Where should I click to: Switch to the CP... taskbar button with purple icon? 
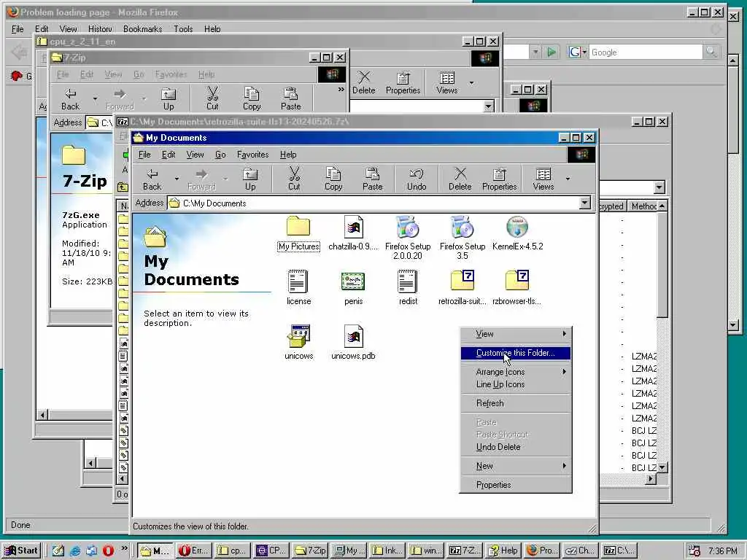point(270,551)
